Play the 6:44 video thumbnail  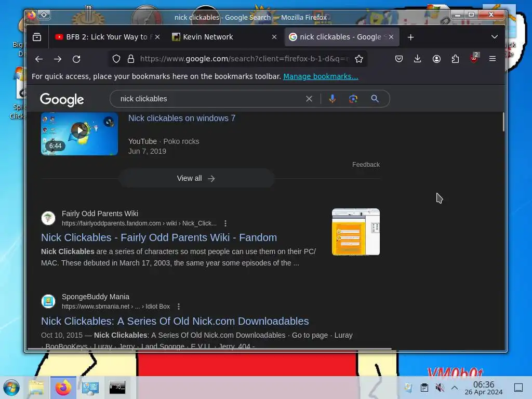(79, 134)
